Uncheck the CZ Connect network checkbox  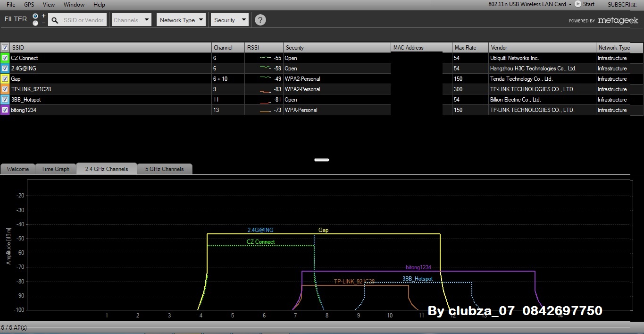[5, 58]
